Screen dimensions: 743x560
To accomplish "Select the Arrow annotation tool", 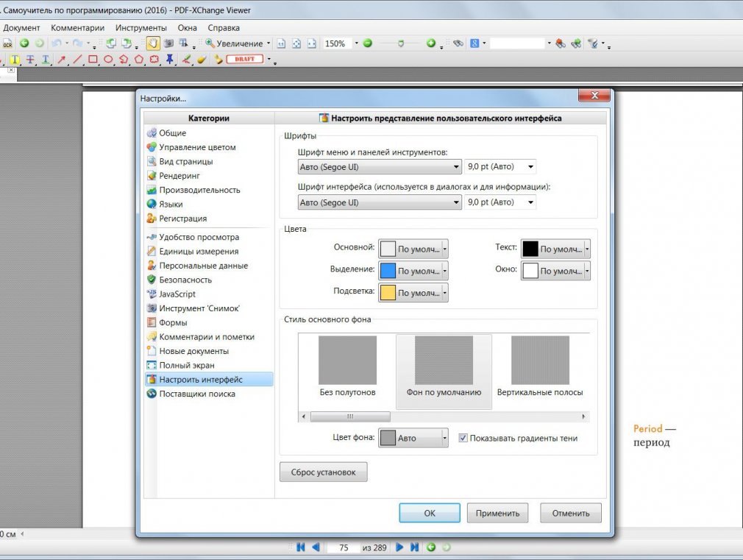I will coord(62,60).
